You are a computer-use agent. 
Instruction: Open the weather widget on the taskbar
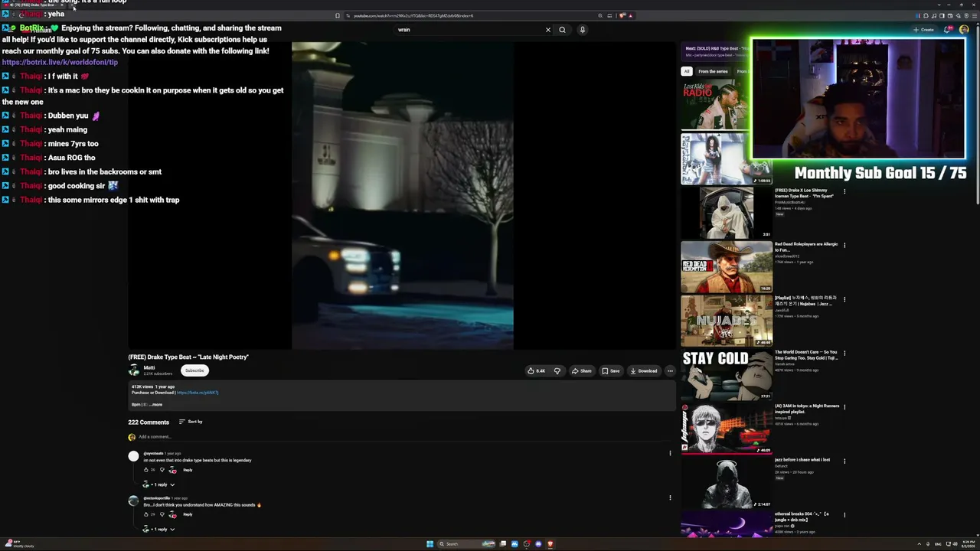click(x=18, y=544)
